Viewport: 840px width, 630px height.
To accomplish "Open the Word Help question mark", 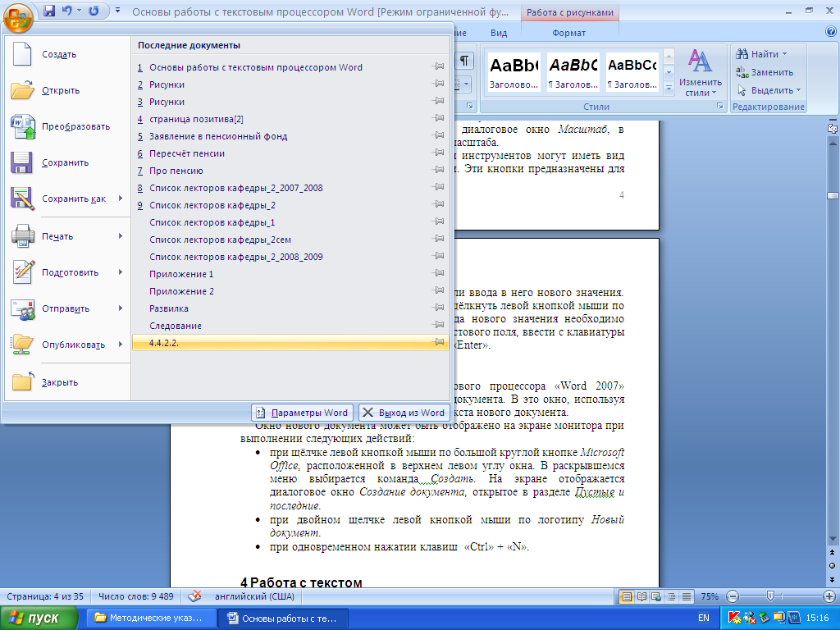I will [x=831, y=32].
